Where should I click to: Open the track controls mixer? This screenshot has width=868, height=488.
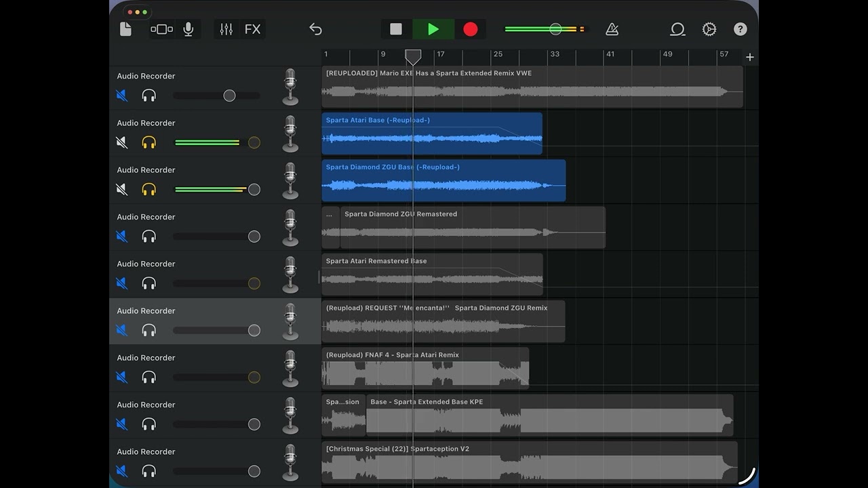click(226, 29)
